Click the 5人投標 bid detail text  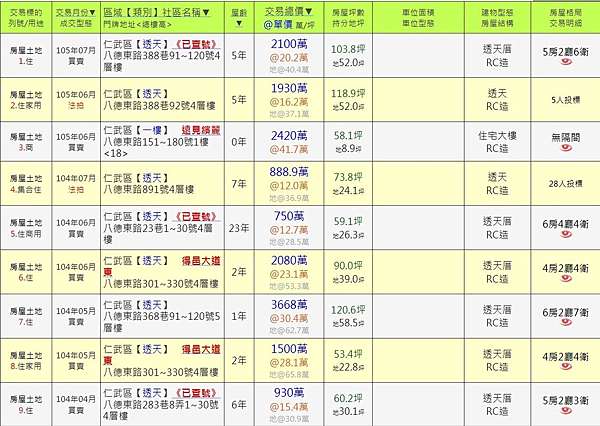(566, 100)
